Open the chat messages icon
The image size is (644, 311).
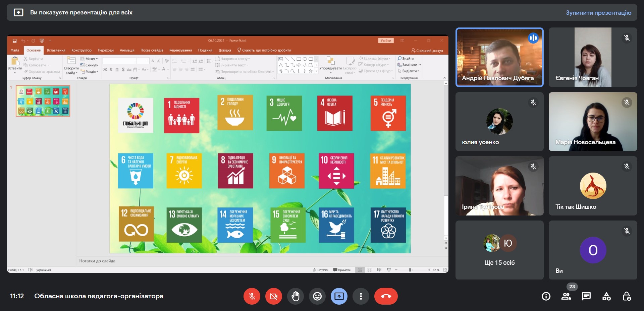(586, 296)
